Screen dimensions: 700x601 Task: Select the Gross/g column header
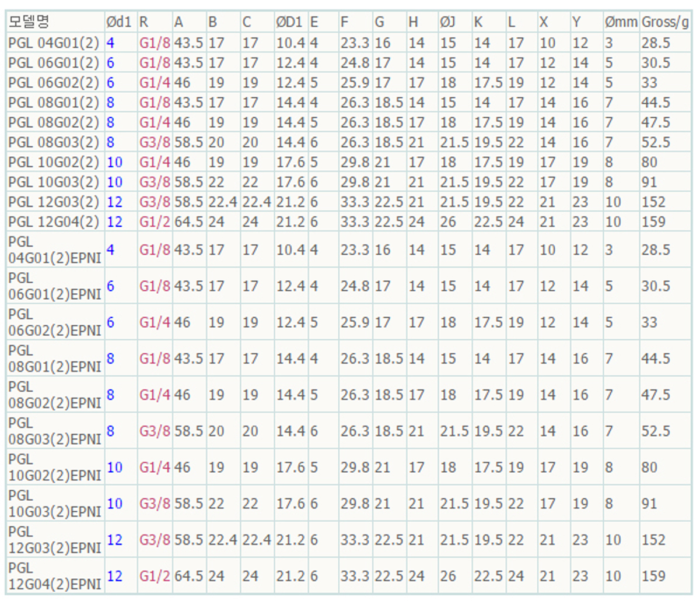(x=665, y=22)
